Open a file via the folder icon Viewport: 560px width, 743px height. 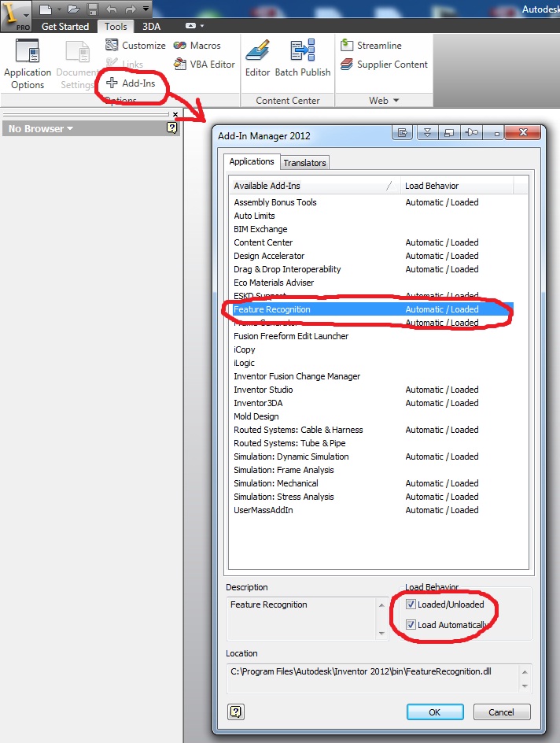click(x=73, y=9)
